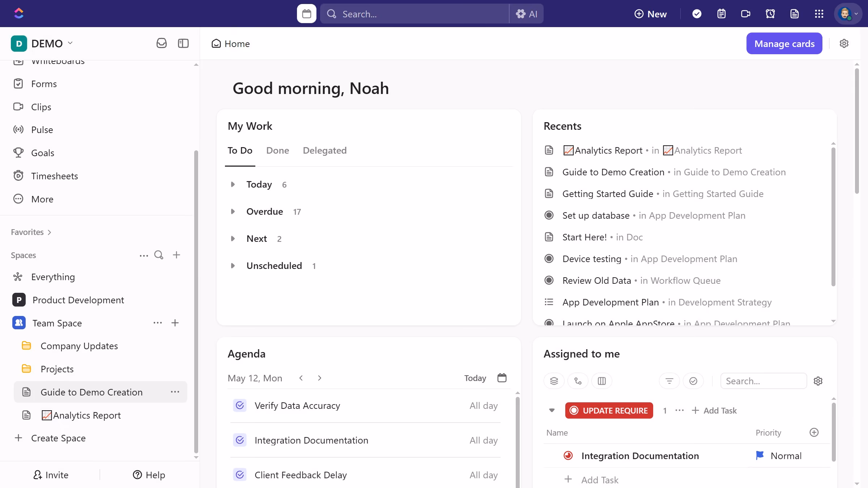The image size is (868, 488).
Task: Expand the Today group
Action: pos(233,184)
